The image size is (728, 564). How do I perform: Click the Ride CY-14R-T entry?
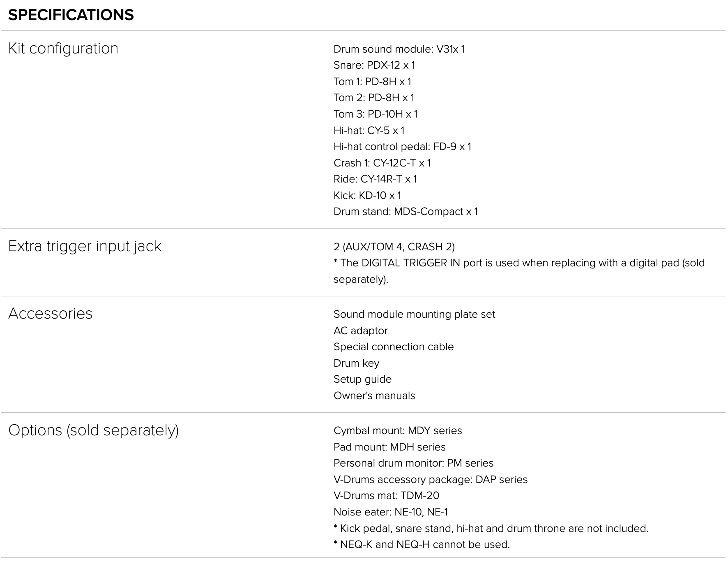click(x=375, y=179)
